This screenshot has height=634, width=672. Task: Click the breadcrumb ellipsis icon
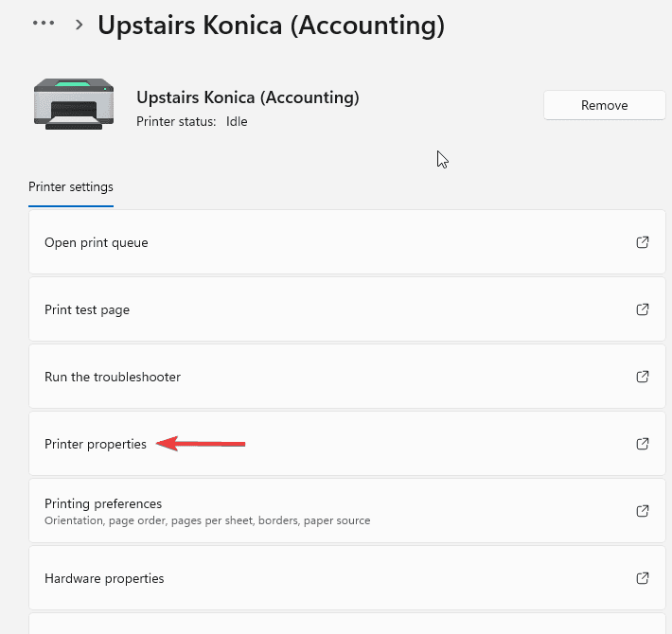[x=44, y=24]
